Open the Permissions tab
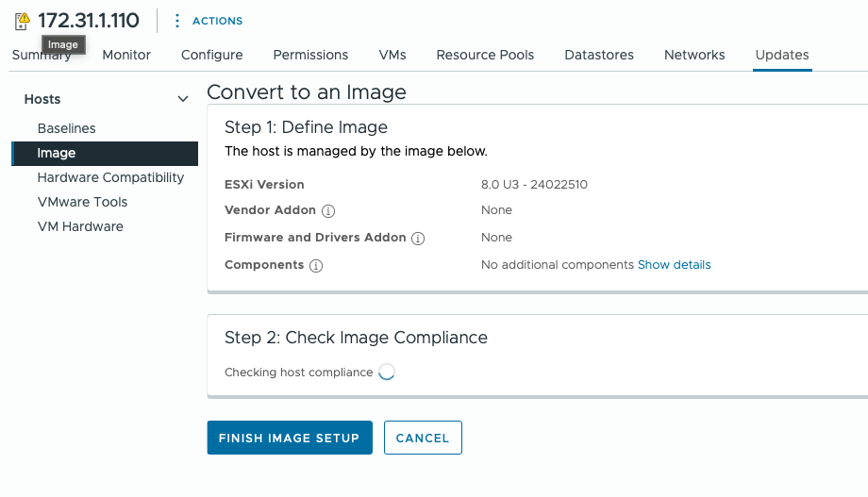The image size is (868, 497). pyautogui.click(x=310, y=55)
